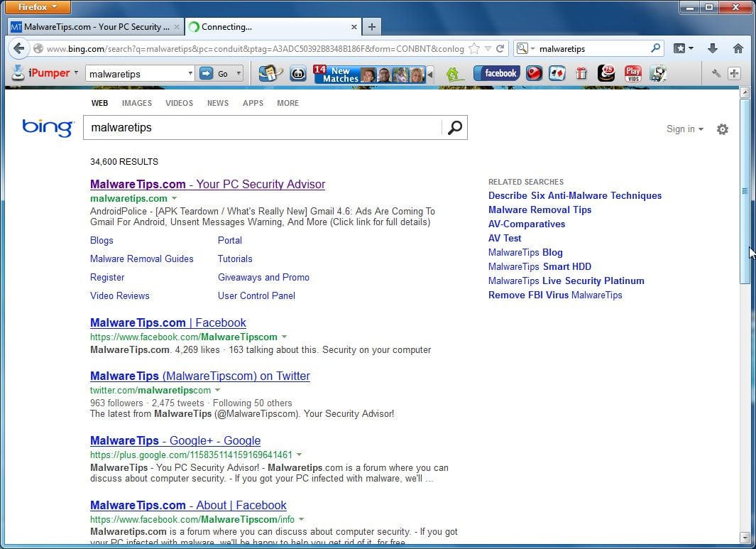
Task: Click related search AV-Comparatives
Action: (527, 224)
